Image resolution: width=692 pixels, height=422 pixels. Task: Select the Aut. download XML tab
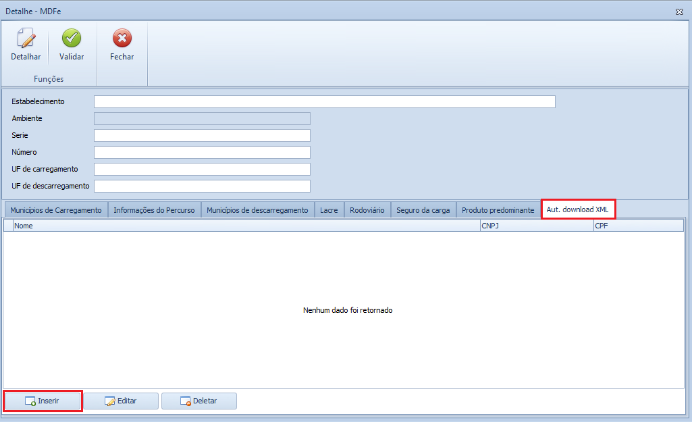(577, 210)
